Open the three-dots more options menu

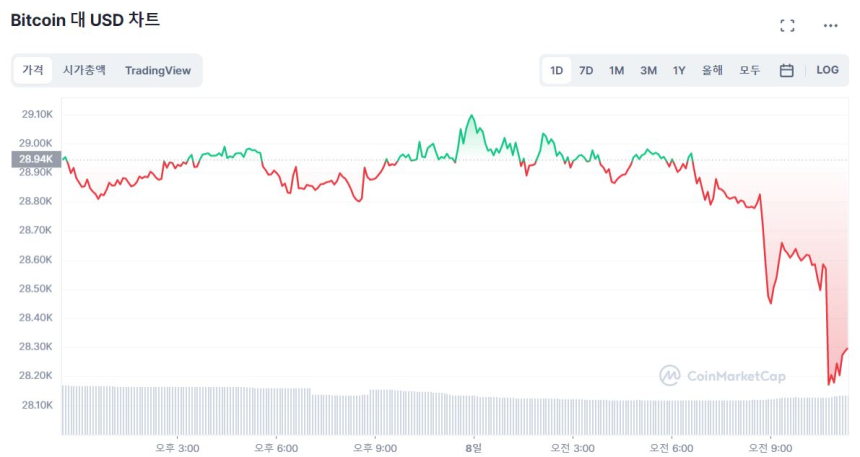[x=830, y=25]
